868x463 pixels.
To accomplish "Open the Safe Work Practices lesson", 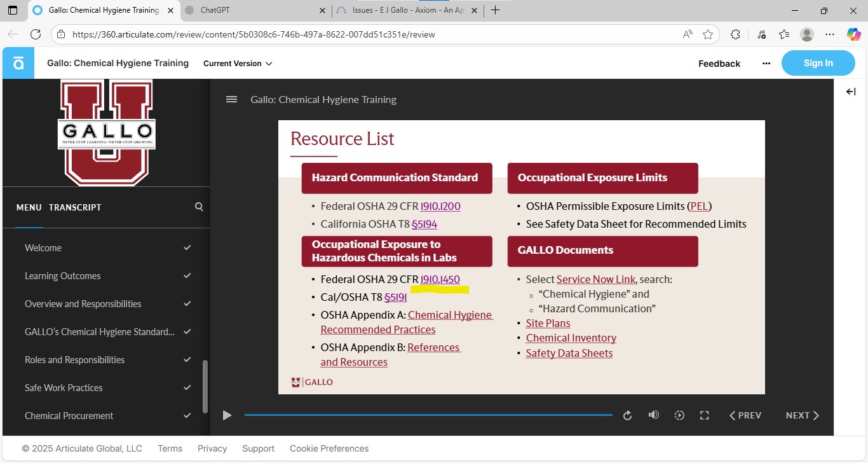I will [x=64, y=388].
